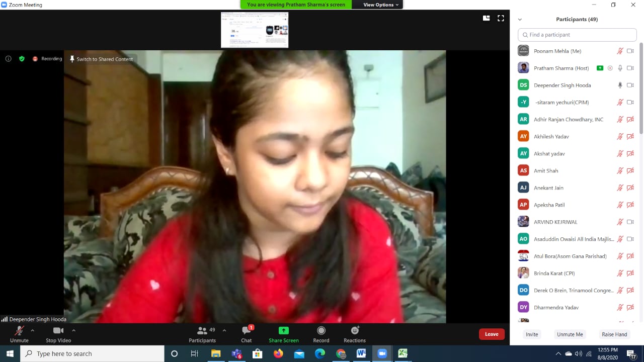Toggle the Unmute microphone button
The image size is (644, 362).
(19, 331)
